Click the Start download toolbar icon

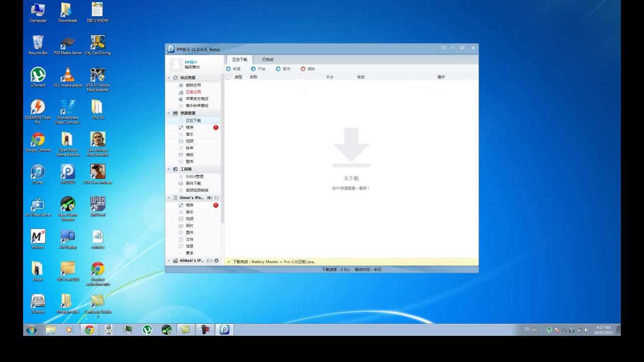pyautogui.click(x=253, y=69)
